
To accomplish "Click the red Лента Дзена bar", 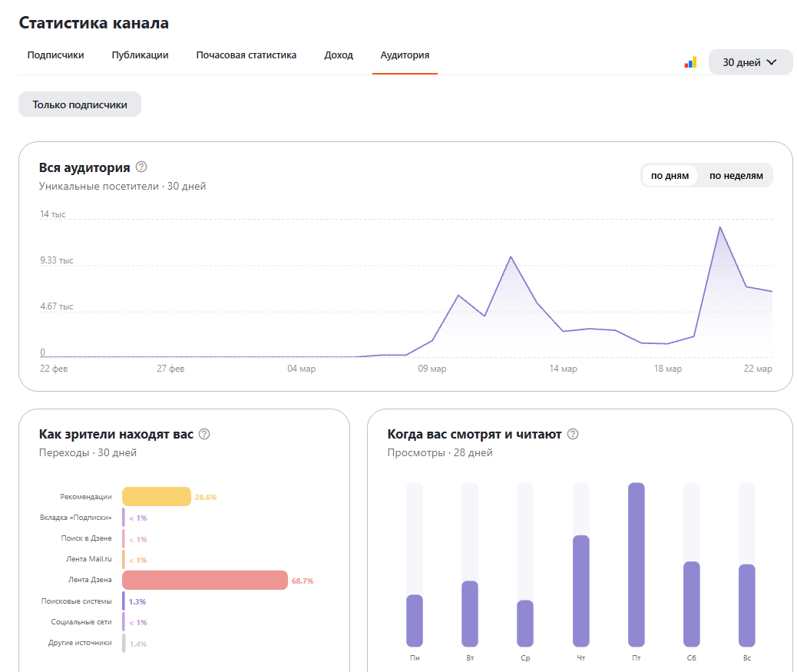I will pyautogui.click(x=204, y=581).
